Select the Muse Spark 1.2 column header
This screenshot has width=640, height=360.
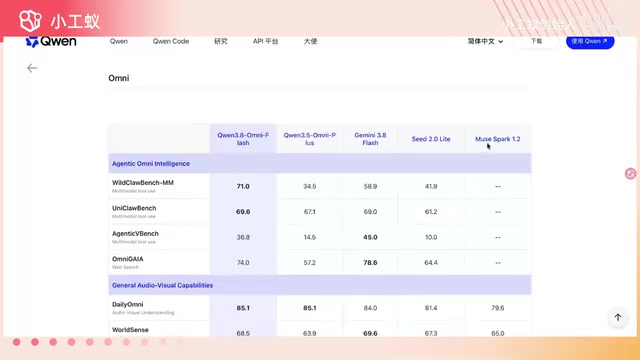498,139
